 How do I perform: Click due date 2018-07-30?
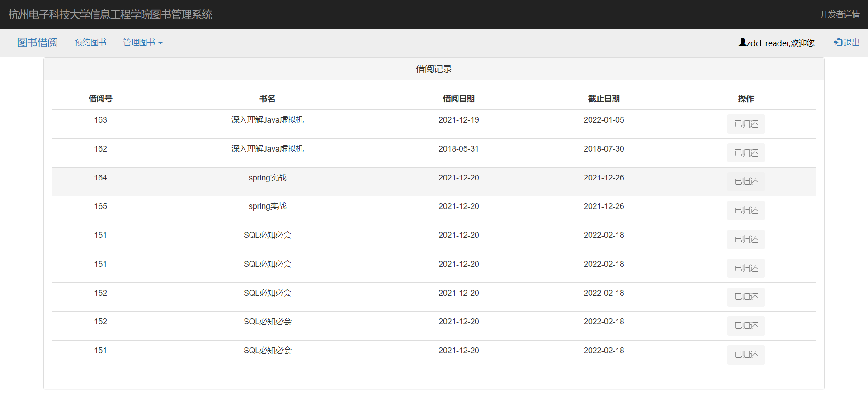click(604, 149)
